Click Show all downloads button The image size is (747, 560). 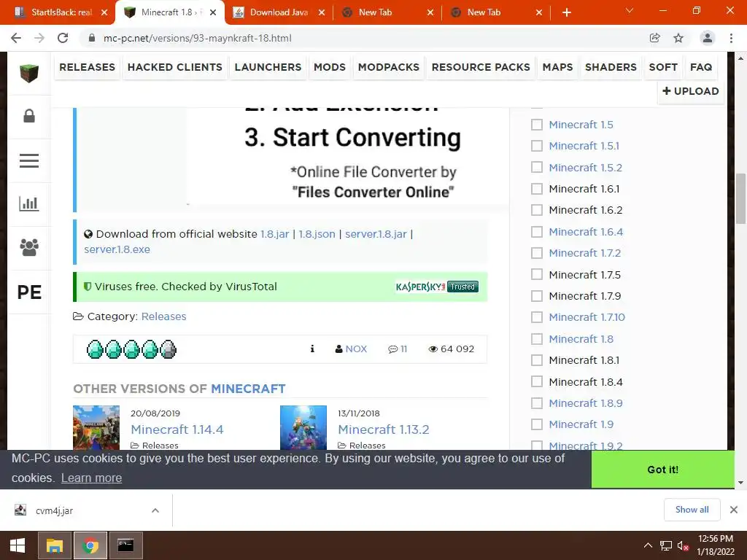(x=692, y=510)
